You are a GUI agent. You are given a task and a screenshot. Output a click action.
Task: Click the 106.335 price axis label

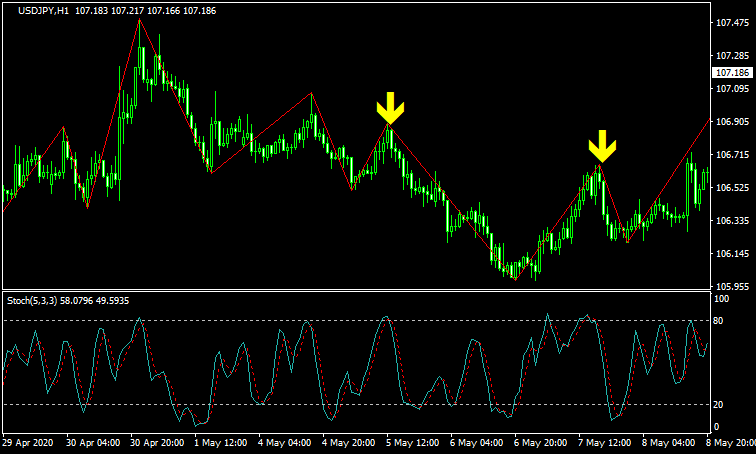pos(732,220)
